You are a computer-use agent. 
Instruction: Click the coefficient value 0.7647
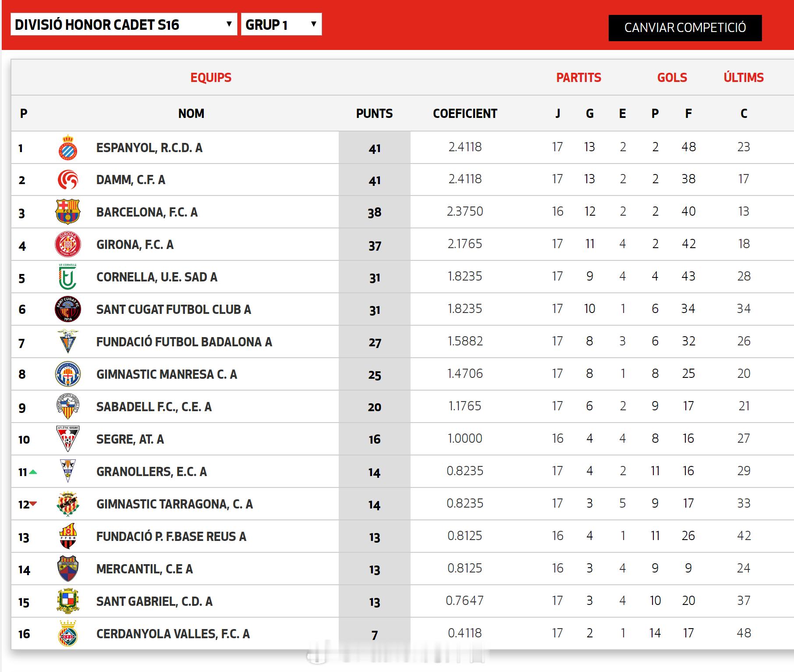[x=465, y=601]
